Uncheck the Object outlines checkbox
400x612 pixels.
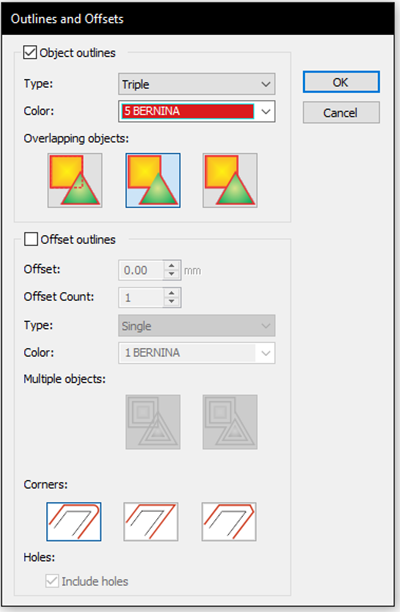[x=30, y=52]
